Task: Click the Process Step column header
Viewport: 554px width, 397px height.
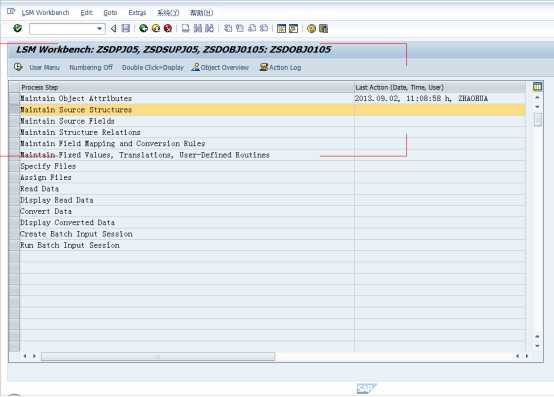Action: (187, 87)
